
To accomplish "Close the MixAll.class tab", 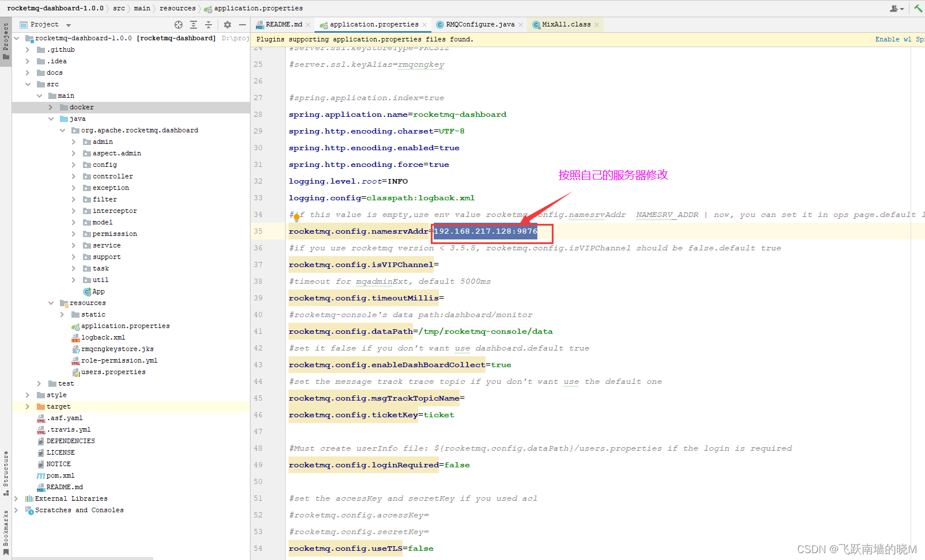I will (597, 25).
